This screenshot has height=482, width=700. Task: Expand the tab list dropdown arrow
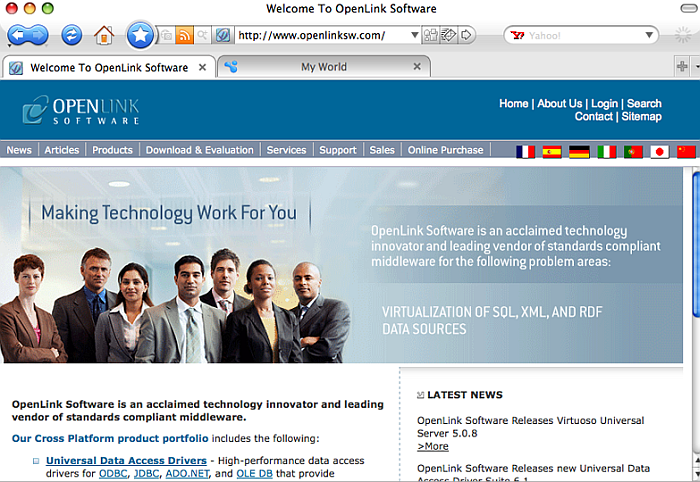point(694,67)
